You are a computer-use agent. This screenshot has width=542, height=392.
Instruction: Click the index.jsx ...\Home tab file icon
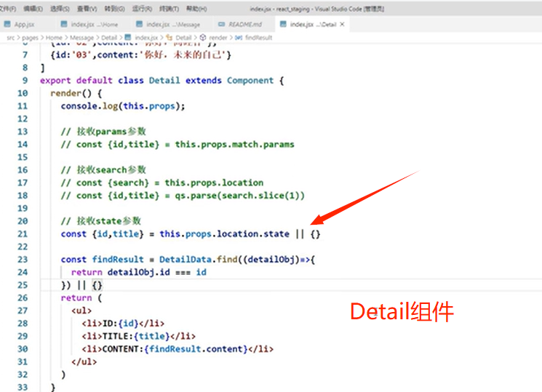click(64, 24)
